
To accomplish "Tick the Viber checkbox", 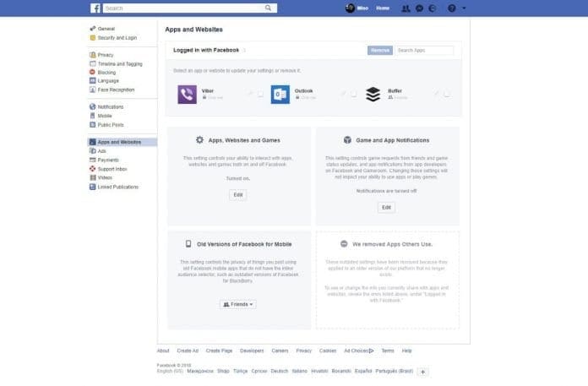I will click(x=260, y=94).
